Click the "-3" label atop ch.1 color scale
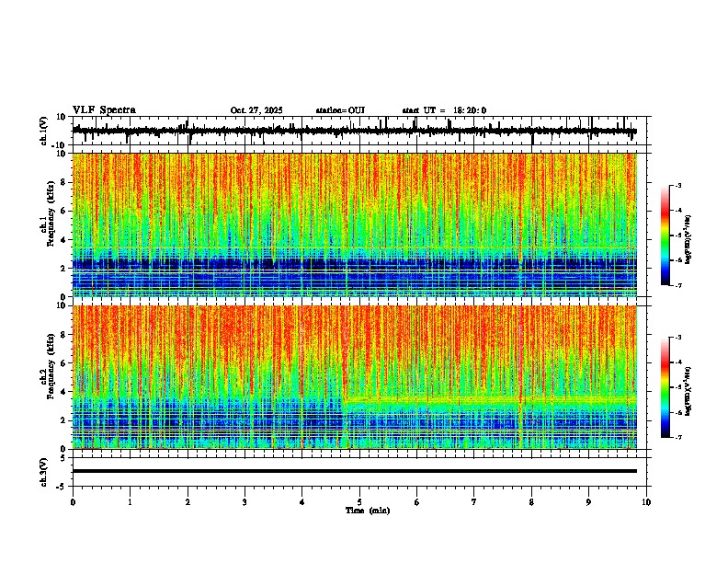This screenshot has height=563, width=728. point(678,186)
